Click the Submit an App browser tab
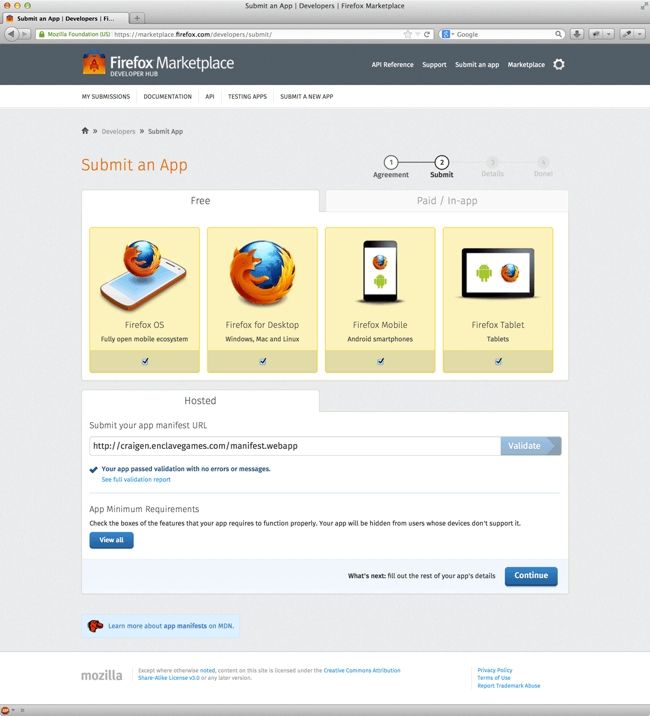Screen dimensions: 650x716 [x=64, y=18]
